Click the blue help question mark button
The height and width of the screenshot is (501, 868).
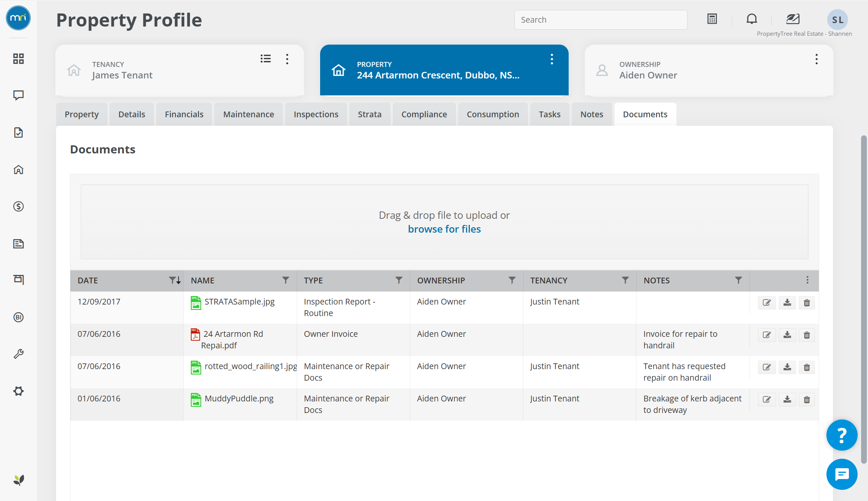[x=841, y=435]
